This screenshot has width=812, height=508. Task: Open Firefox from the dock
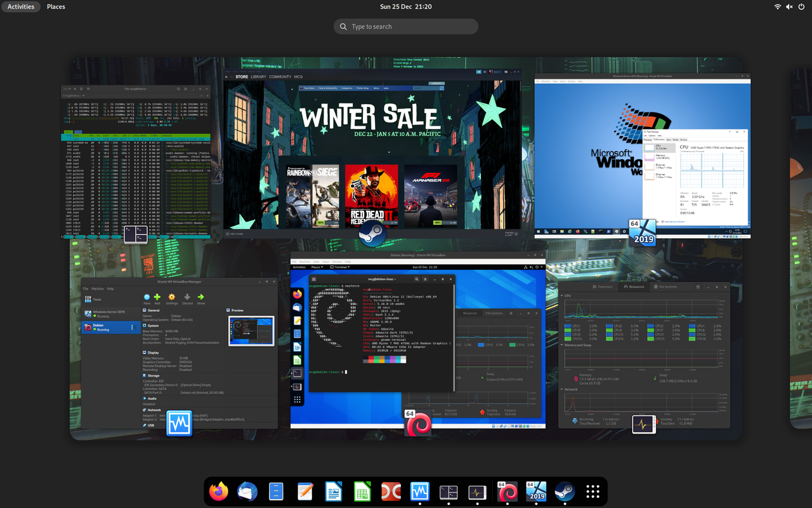tap(218, 491)
